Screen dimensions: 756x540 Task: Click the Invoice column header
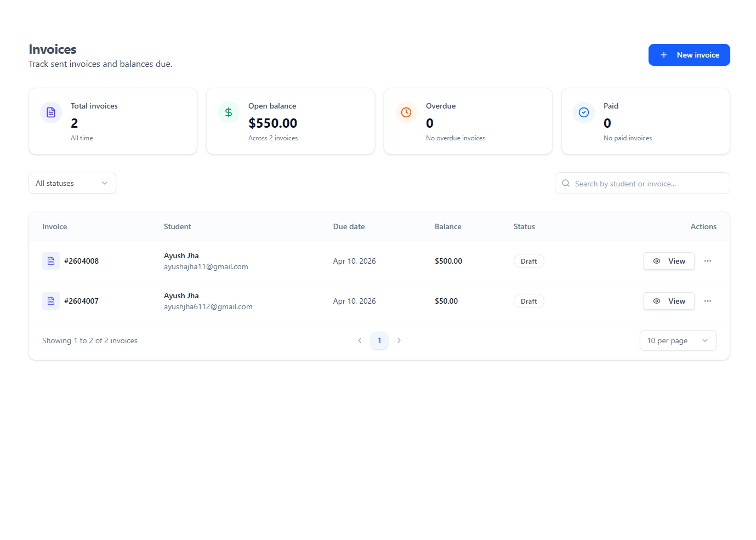55,226
